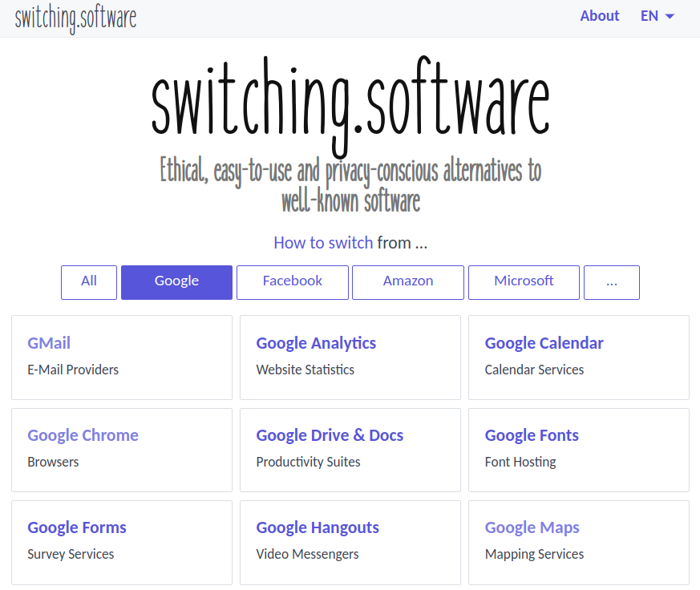Image resolution: width=700 pixels, height=590 pixels.
Task: Select the Amazon filter tab
Action: click(408, 282)
